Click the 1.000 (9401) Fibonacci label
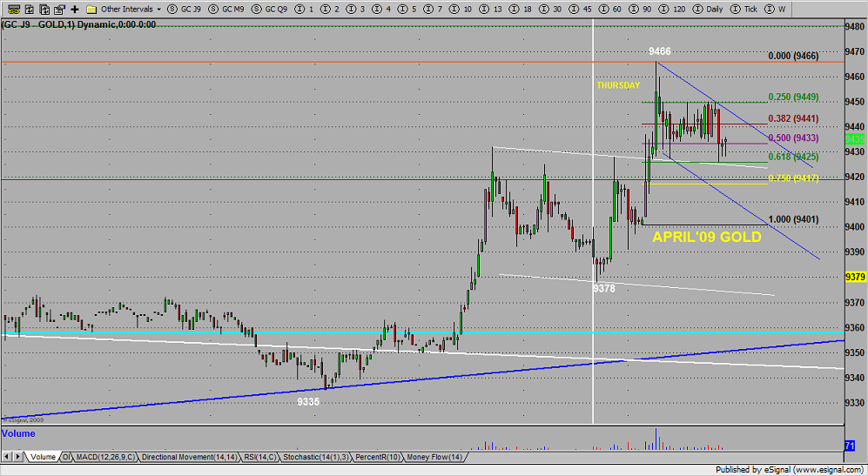Image resolution: width=868 pixels, height=476 pixels. tap(793, 219)
